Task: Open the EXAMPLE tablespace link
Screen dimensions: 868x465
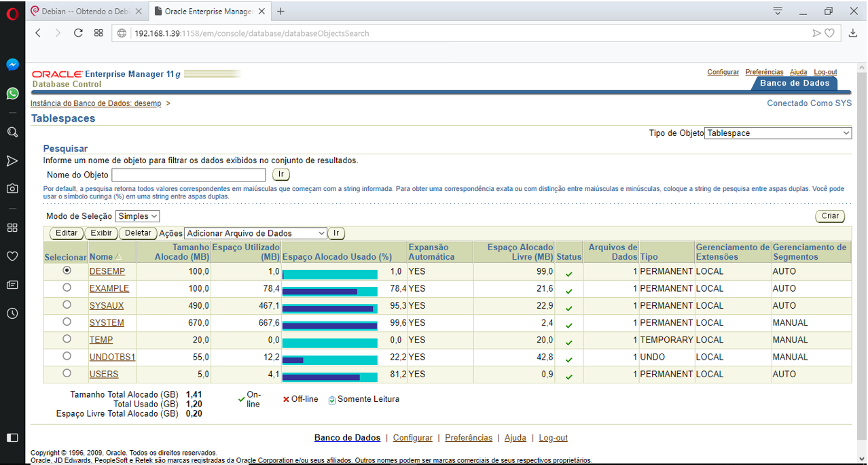Action: click(x=109, y=288)
